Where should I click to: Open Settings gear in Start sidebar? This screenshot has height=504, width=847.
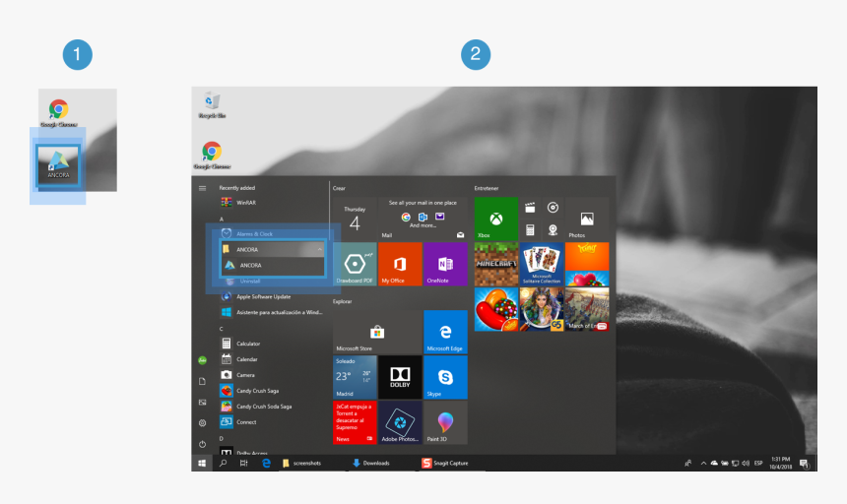click(x=202, y=423)
